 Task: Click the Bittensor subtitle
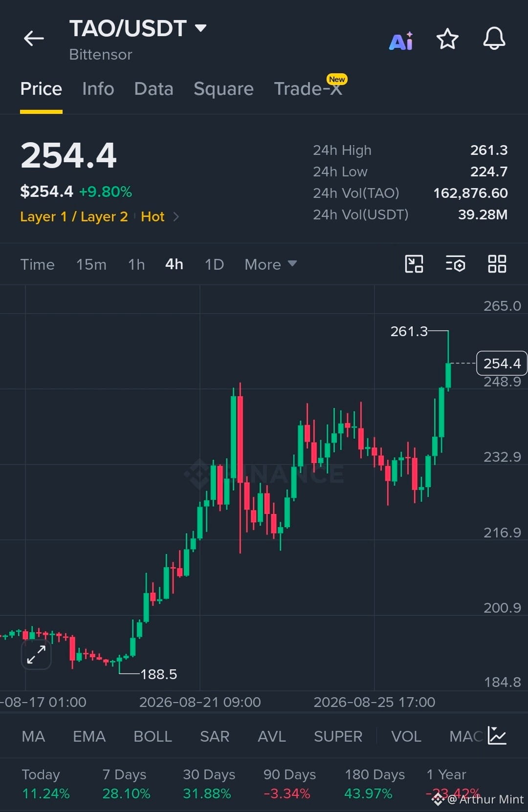(101, 54)
